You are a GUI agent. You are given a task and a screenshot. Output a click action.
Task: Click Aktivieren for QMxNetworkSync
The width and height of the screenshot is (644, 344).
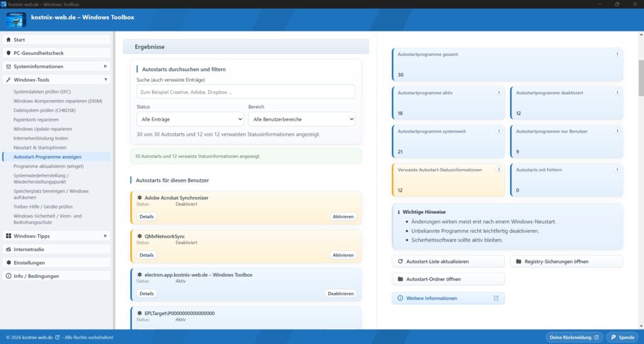click(343, 255)
